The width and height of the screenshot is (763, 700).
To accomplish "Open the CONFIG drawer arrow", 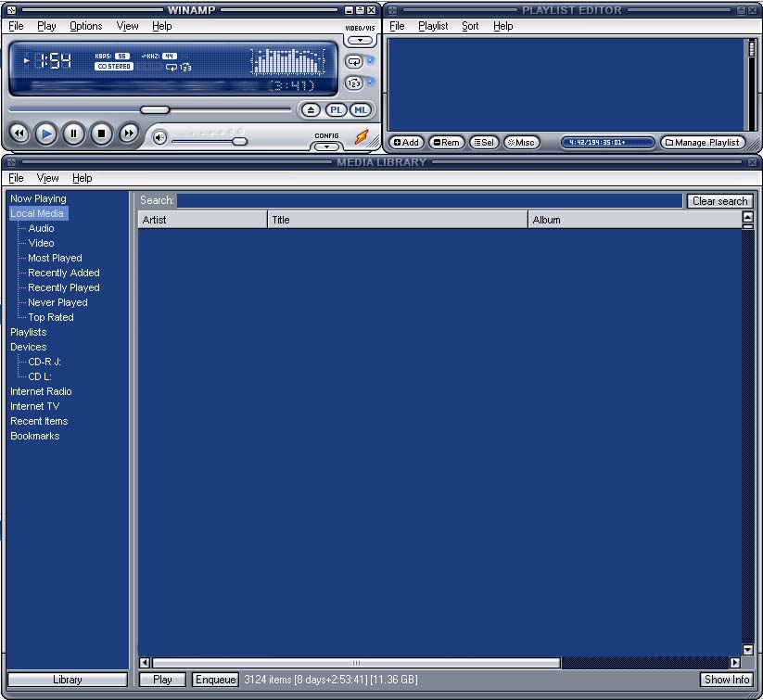I will pyautogui.click(x=326, y=146).
